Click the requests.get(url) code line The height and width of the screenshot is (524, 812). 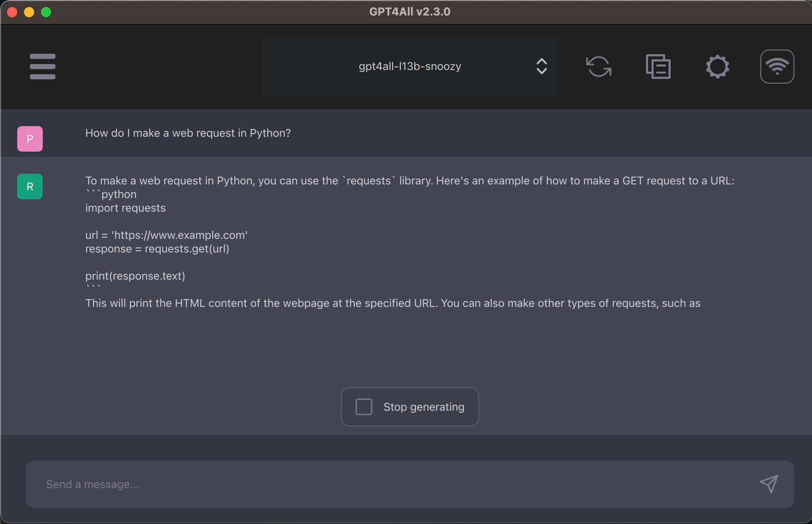coord(157,249)
